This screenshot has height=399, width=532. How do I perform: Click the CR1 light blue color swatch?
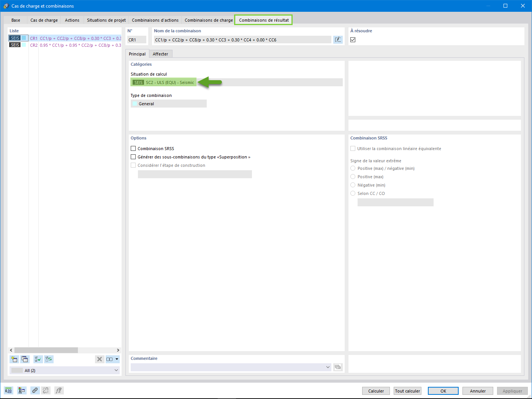tap(24, 38)
